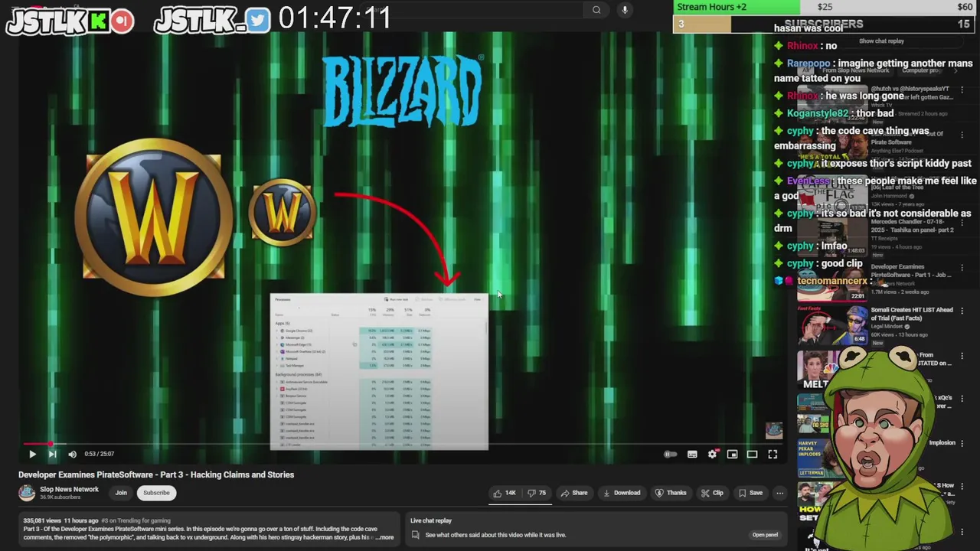Open 'Developer Examines PirateSoftware - Part 1' video

[x=911, y=270]
